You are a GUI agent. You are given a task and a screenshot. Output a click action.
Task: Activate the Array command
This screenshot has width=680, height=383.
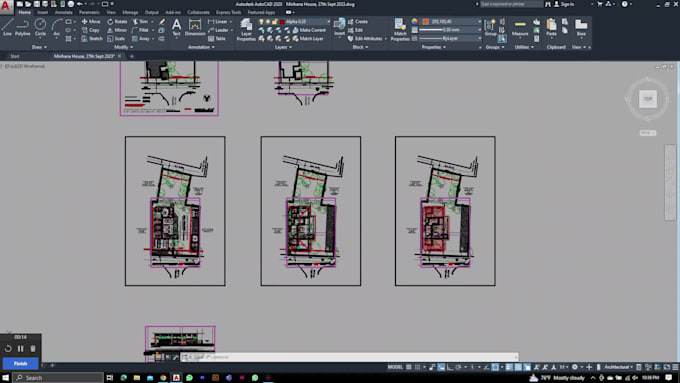point(141,39)
